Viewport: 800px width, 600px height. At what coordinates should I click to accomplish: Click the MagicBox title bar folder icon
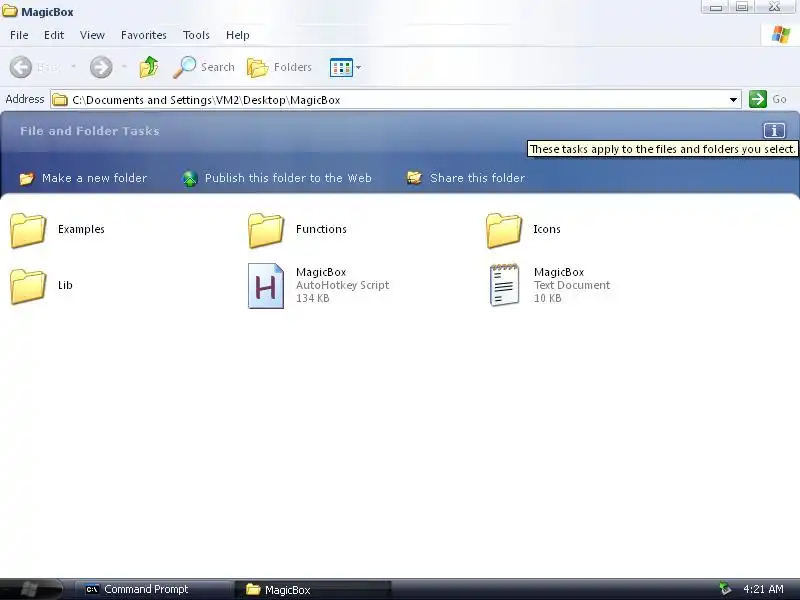pyautogui.click(x=10, y=11)
